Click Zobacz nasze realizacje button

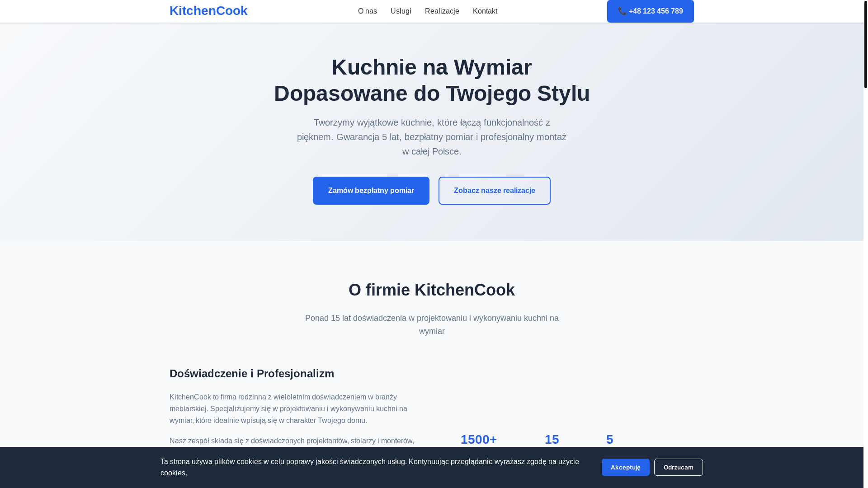[495, 191]
